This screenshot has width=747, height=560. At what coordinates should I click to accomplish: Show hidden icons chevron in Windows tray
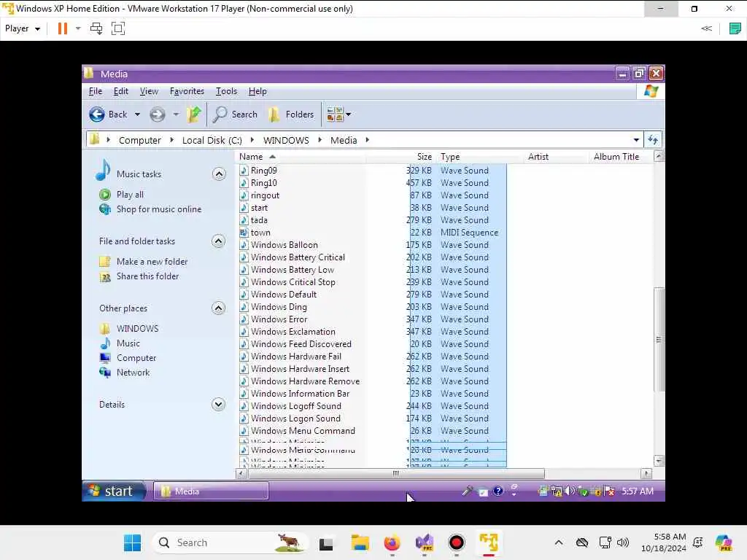coord(558,542)
